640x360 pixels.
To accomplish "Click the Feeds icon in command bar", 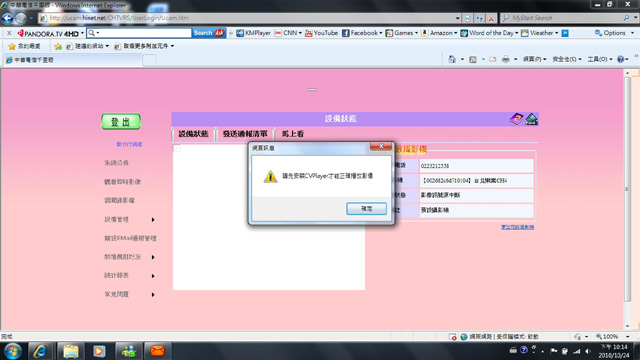I will click(x=473, y=60).
